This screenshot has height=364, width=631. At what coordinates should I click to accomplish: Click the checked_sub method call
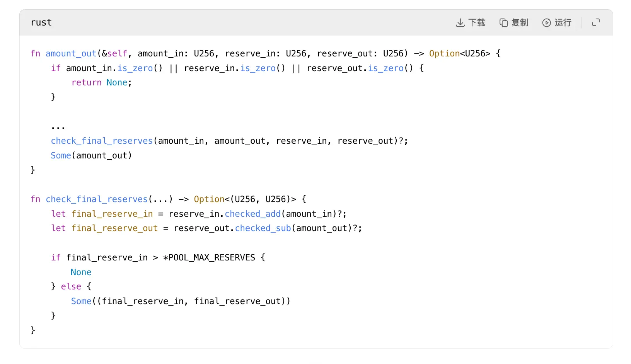[x=263, y=228]
